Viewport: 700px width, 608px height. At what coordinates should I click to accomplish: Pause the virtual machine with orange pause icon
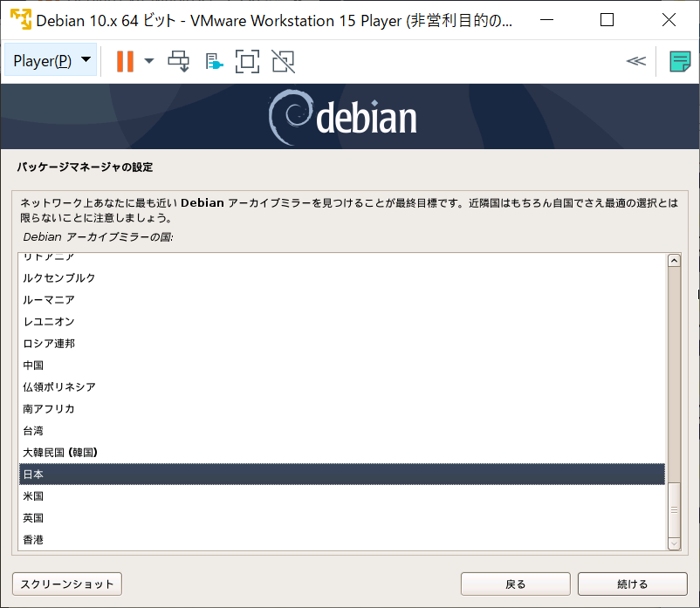125,61
